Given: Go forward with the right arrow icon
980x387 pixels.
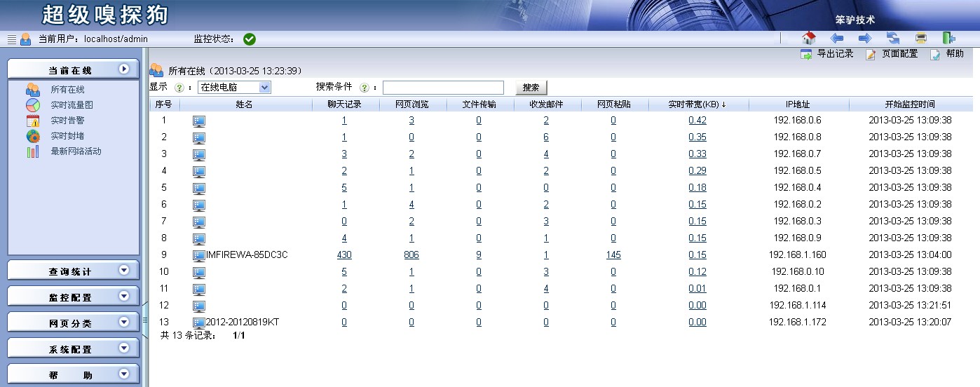Looking at the screenshot, I should (865, 39).
